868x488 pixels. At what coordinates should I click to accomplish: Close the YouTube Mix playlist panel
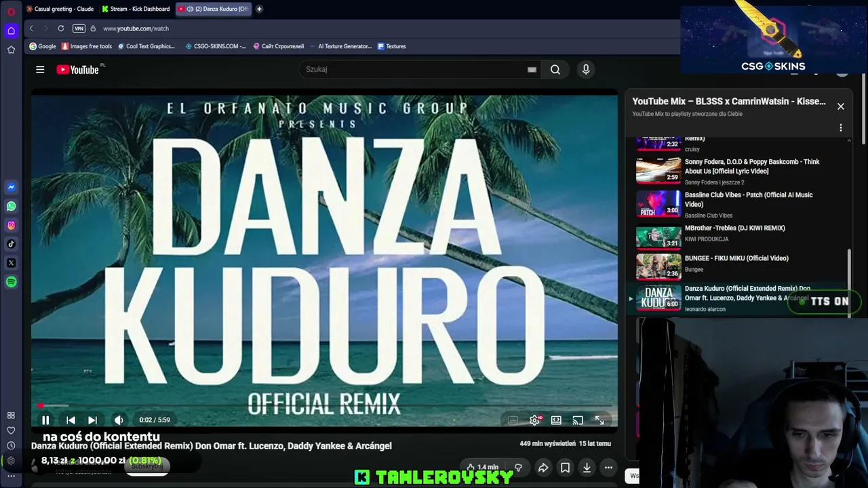click(x=841, y=106)
